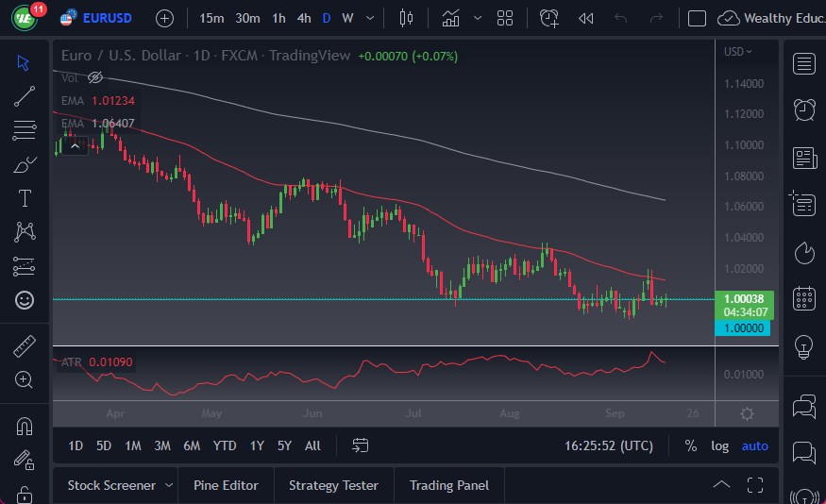Open the candlestick chart style icon
The image size is (826, 504).
[x=407, y=18]
